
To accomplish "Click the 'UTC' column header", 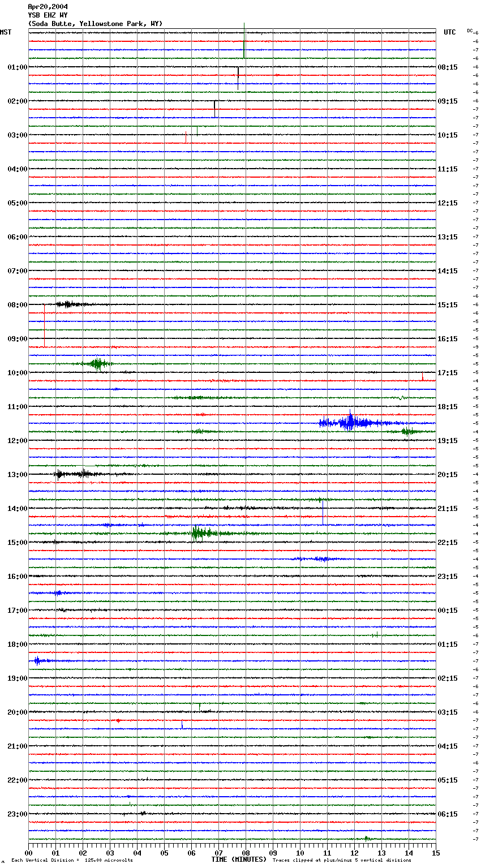I will (x=449, y=32).
